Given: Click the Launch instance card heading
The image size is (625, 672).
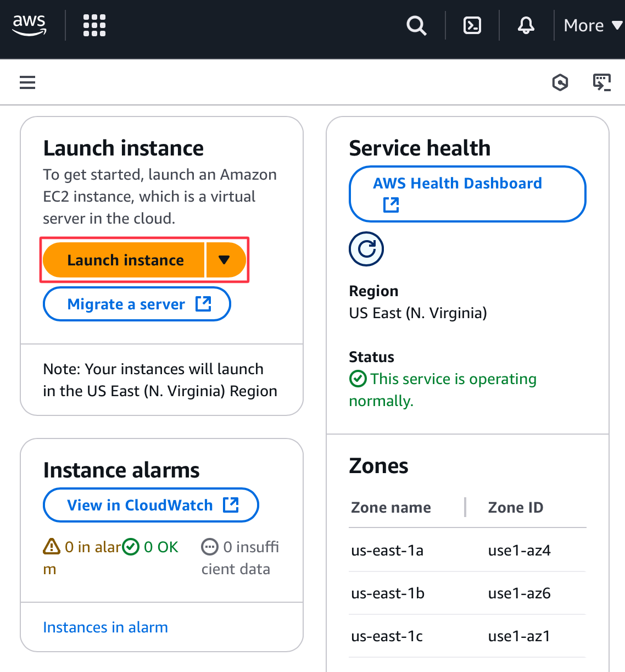Looking at the screenshot, I should point(124,148).
